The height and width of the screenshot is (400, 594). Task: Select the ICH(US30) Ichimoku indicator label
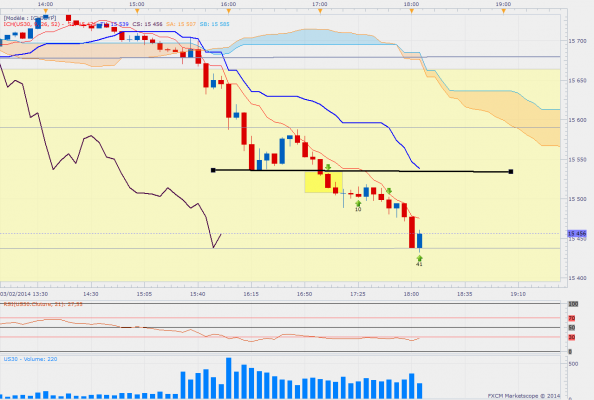tap(31, 24)
